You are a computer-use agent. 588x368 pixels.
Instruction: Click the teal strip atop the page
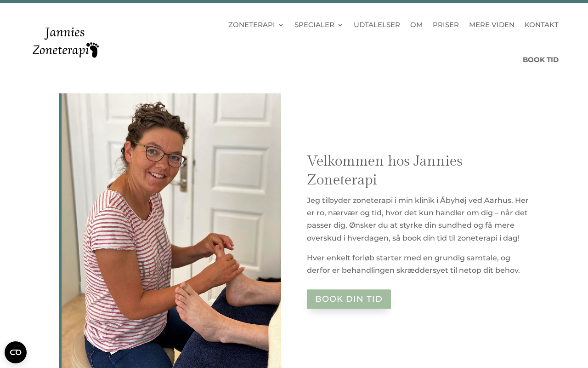pyautogui.click(x=294, y=1)
